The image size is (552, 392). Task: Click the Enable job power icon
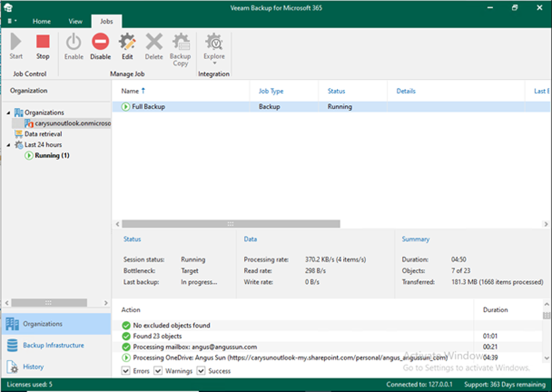tap(74, 42)
